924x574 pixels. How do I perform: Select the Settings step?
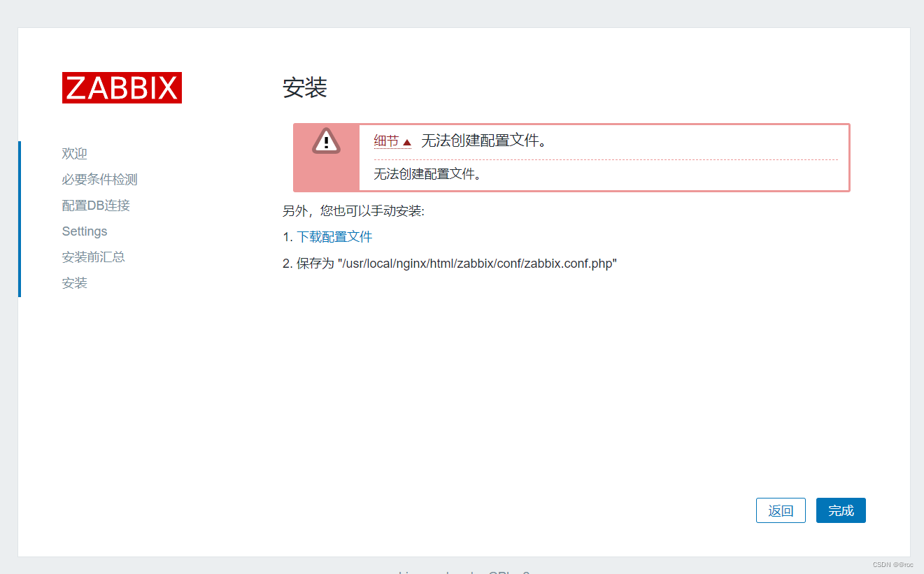click(x=84, y=231)
